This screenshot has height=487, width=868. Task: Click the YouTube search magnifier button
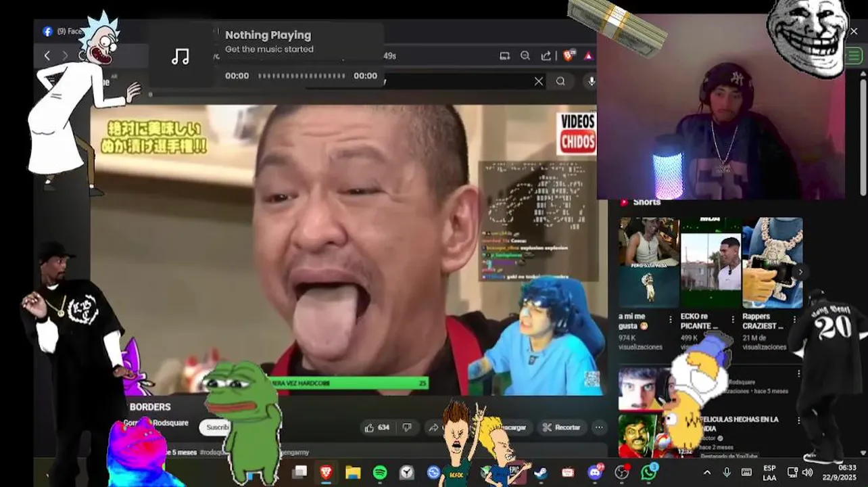pos(560,81)
